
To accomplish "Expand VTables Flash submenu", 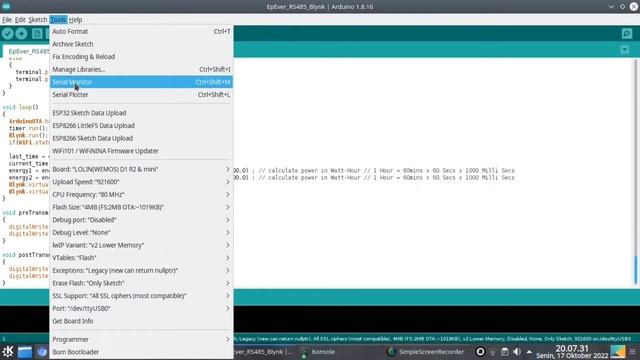I will [x=141, y=258].
